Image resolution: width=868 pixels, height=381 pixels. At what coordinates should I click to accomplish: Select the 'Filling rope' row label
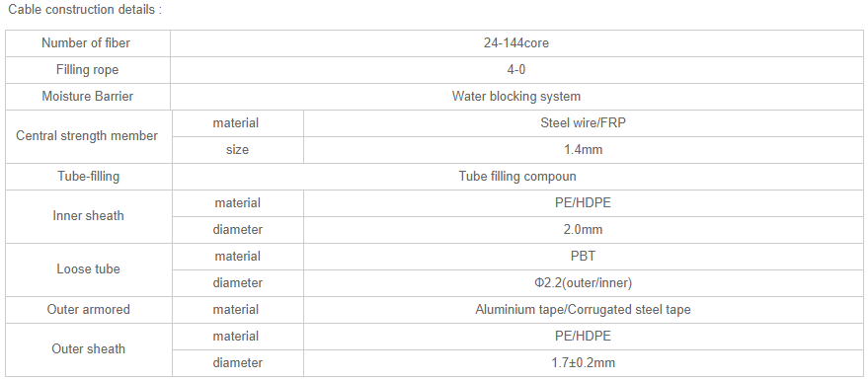(x=88, y=70)
